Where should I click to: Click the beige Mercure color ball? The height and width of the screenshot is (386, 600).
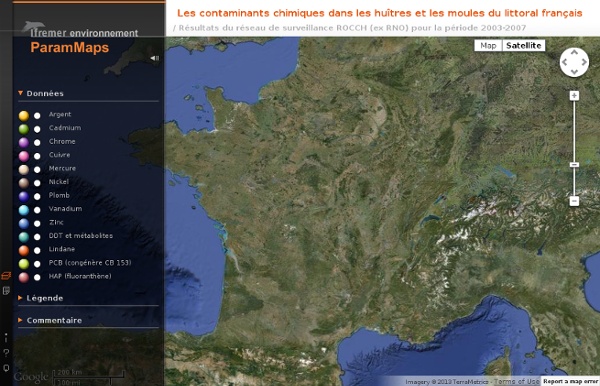pos(24,169)
